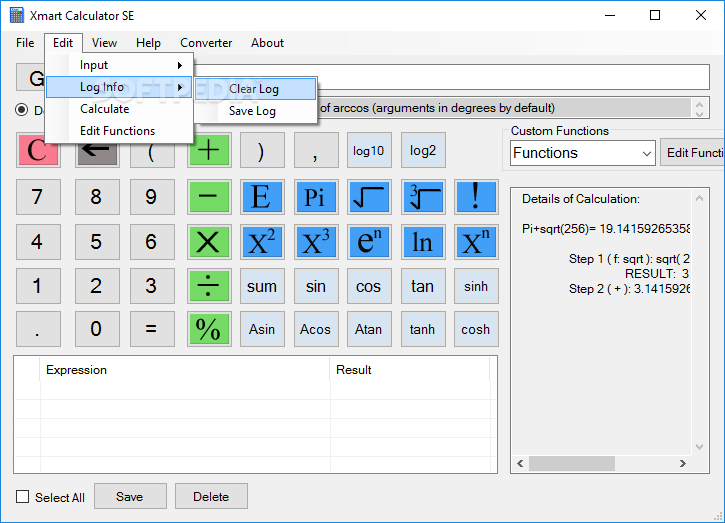Viewport: 725px width, 523px height.
Task: Open the View menu
Action: 104,43
